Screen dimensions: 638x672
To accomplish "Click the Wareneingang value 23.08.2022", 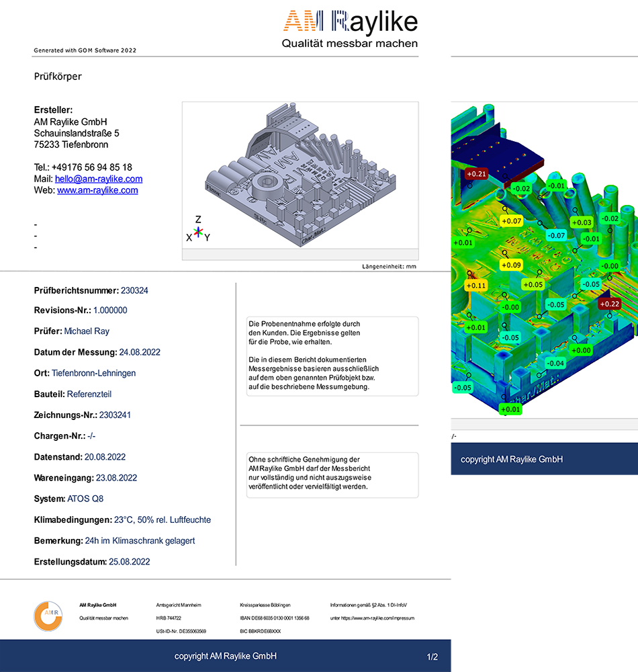I will click(x=116, y=478).
